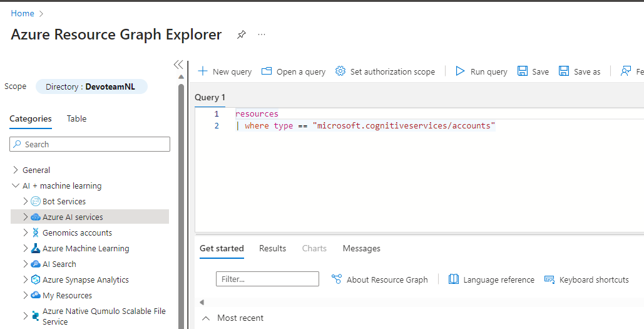Click the New query plus icon
The image size is (644, 329).
pos(203,71)
